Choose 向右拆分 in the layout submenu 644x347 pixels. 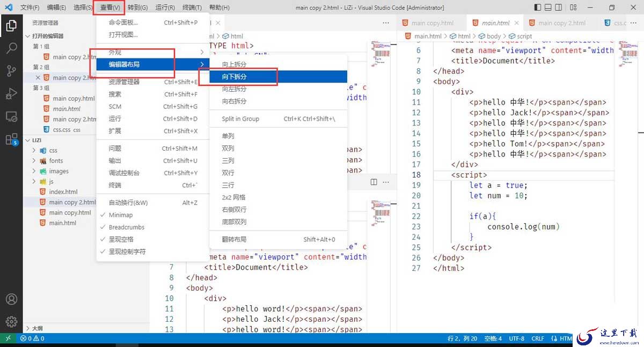point(278,101)
